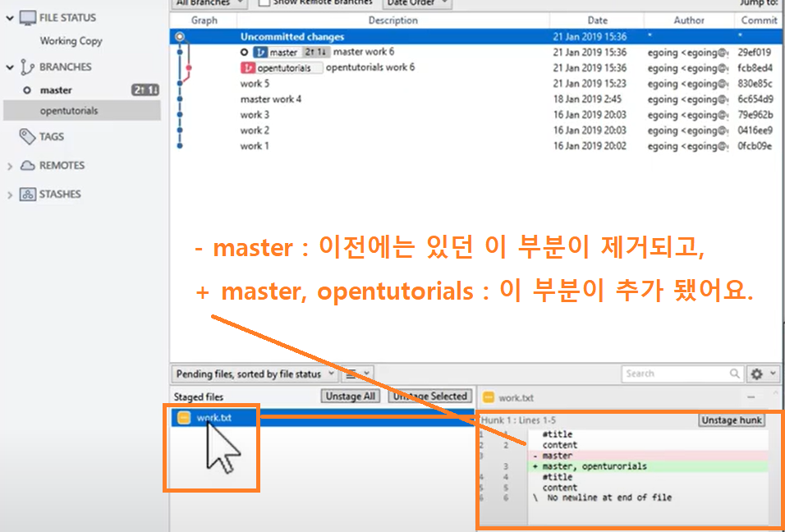Click the 2↑ 1↓ badge beside sidebar master
The width and height of the screenshot is (785, 532).
(145, 90)
